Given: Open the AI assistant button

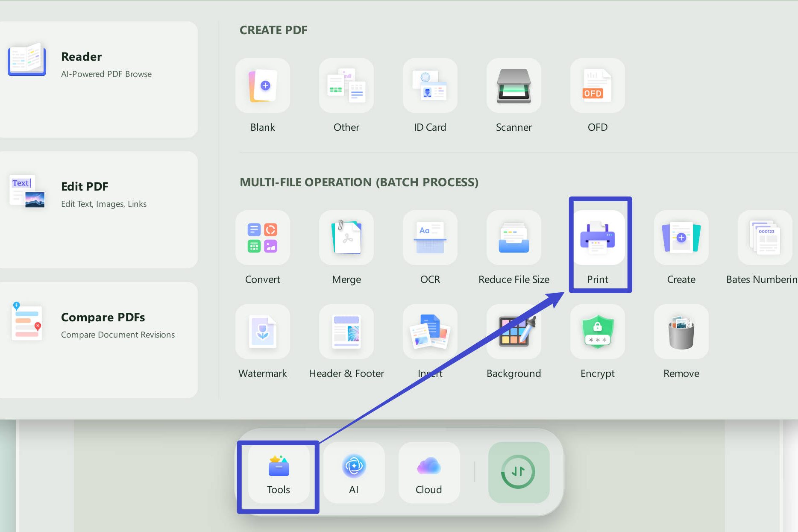Looking at the screenshot, I should tap(354, 473).
